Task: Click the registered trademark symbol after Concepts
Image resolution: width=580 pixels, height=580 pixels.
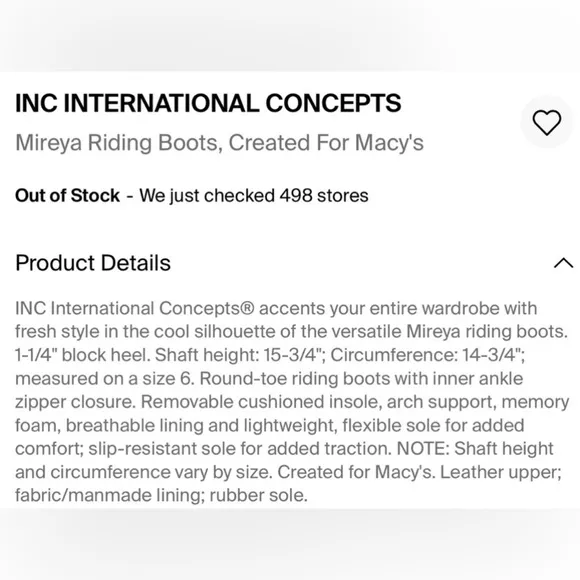Action: 247,308
